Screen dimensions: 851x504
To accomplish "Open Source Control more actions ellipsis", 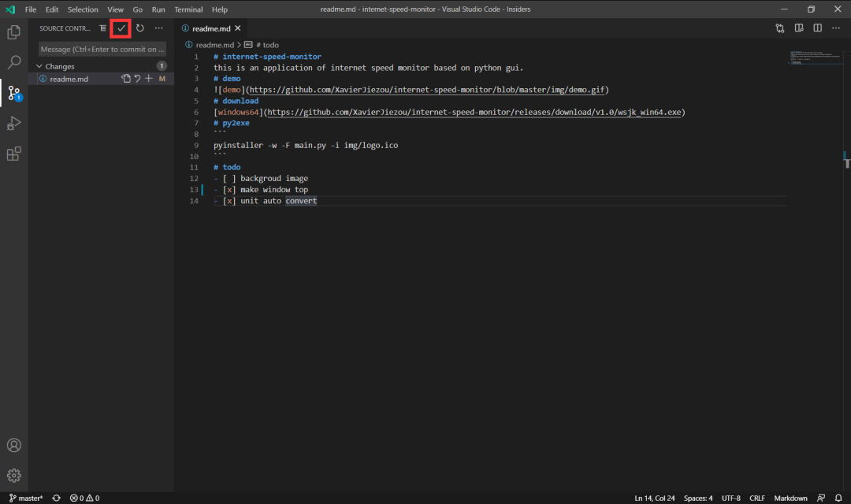I will pyautogui.click(x=158, y=28).
